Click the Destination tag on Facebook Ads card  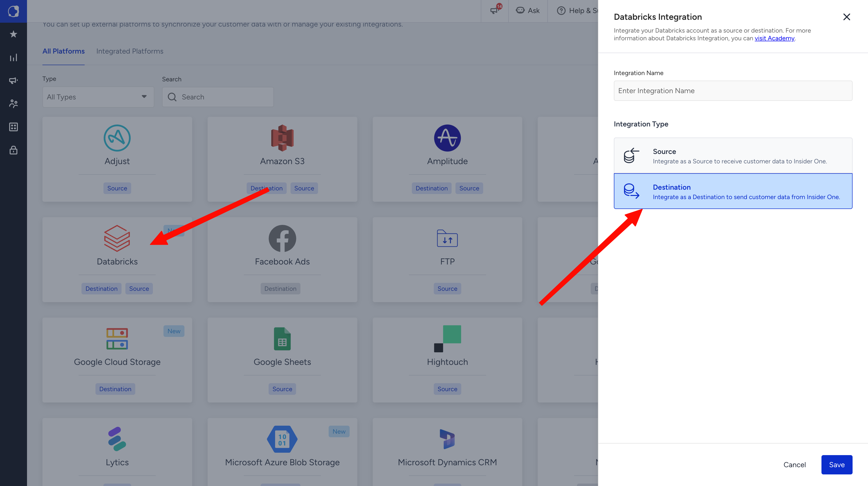click(280, 289)
